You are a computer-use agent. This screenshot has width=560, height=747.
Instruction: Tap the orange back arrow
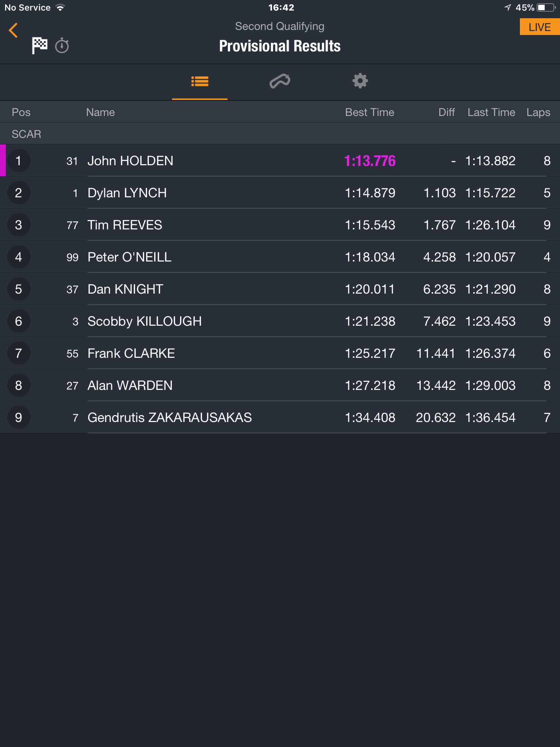[13, 30]
